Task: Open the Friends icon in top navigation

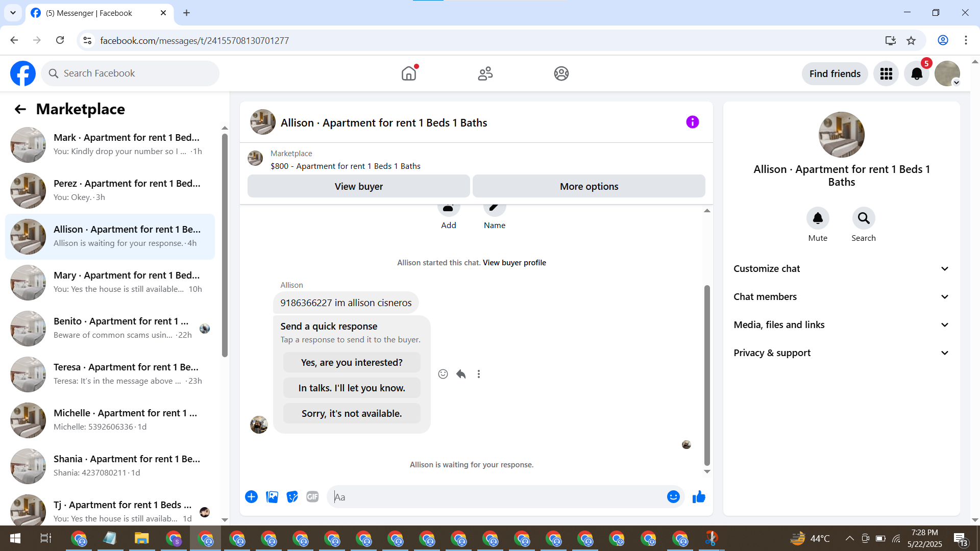Action: (485, 73)
